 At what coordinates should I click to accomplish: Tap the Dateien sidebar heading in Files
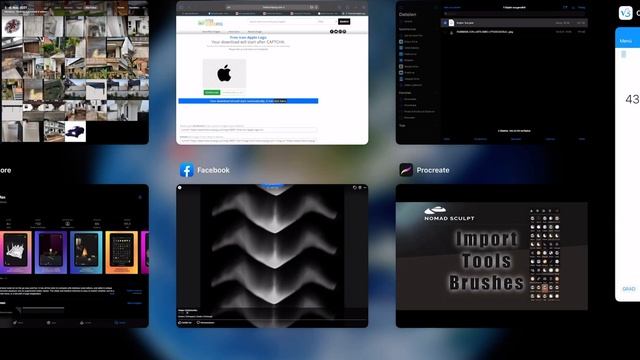(x=407, y=14)
